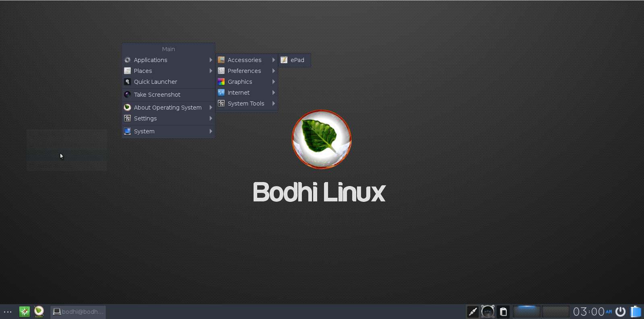The width and height of the screenshot is (644, 319).
Task: Switch to the bodhi@bodh... terminal task
Action: click(78, 312)
